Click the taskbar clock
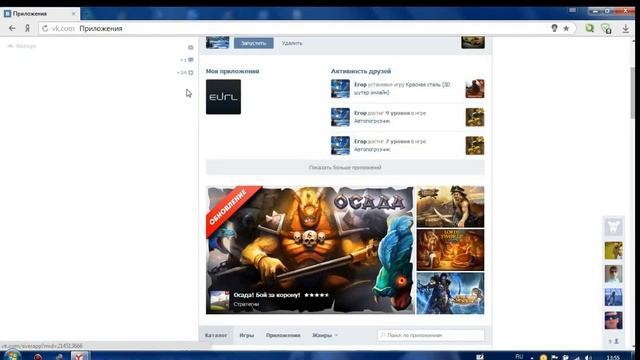Screen dimensions: 640x360 (x=613, y=358)
